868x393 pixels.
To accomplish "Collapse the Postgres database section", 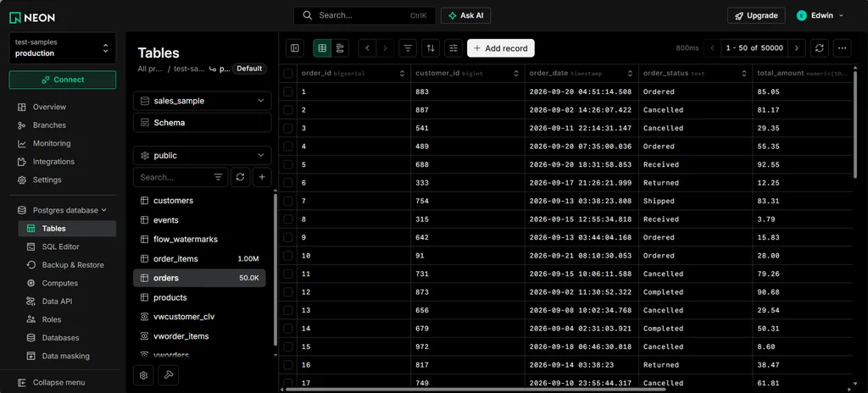I will pos(61,210).
